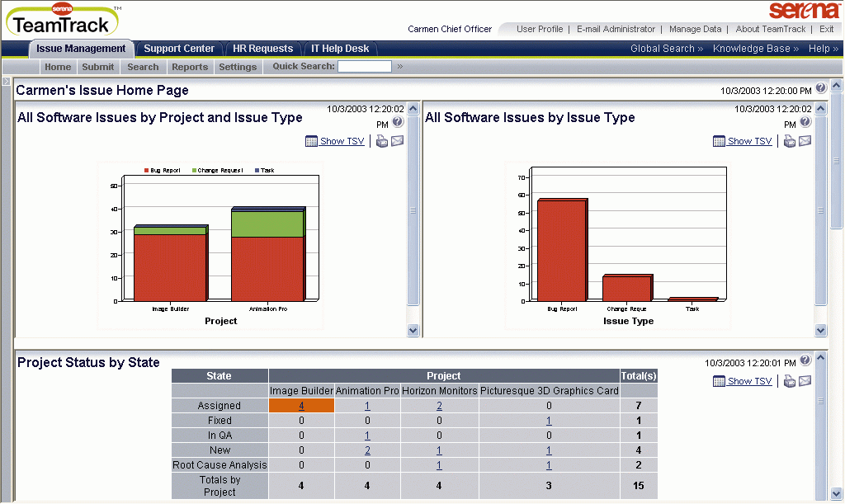Open the In QA Animation Pro issue
This screenshot has width=845, height=504.
pos(367,436)
